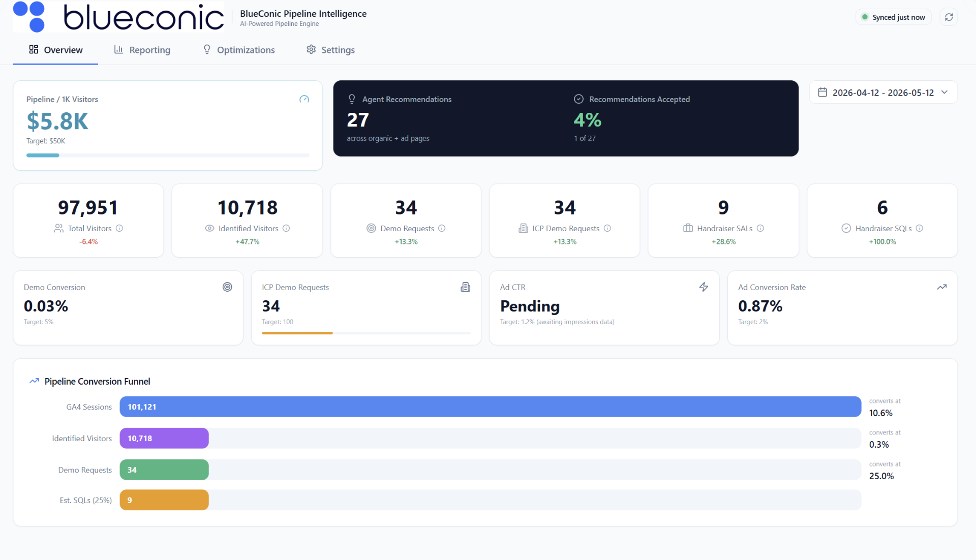This screenshot has height=560, width=976.
Task: Click the refresh sync icon
Action: click(x=949, y=17)
